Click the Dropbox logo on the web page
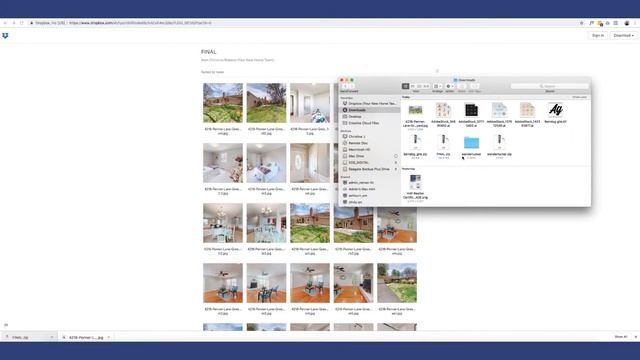640x360 pixels. (x=5, y=36)
